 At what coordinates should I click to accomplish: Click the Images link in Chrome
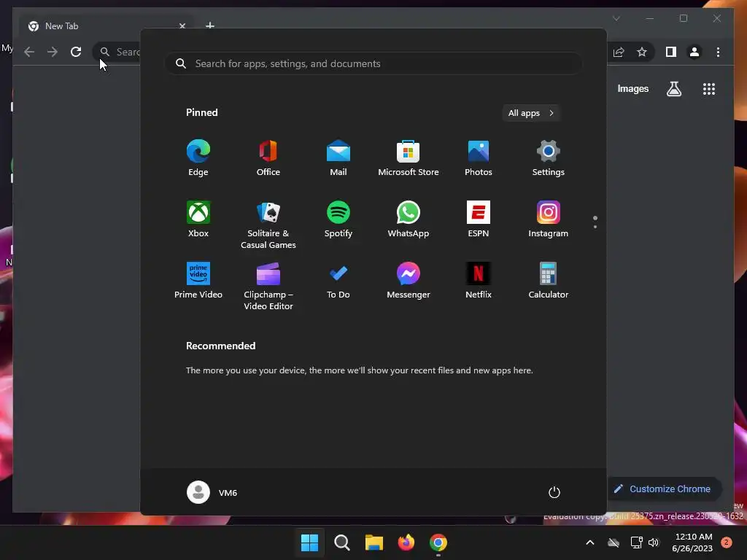[632, 89]
